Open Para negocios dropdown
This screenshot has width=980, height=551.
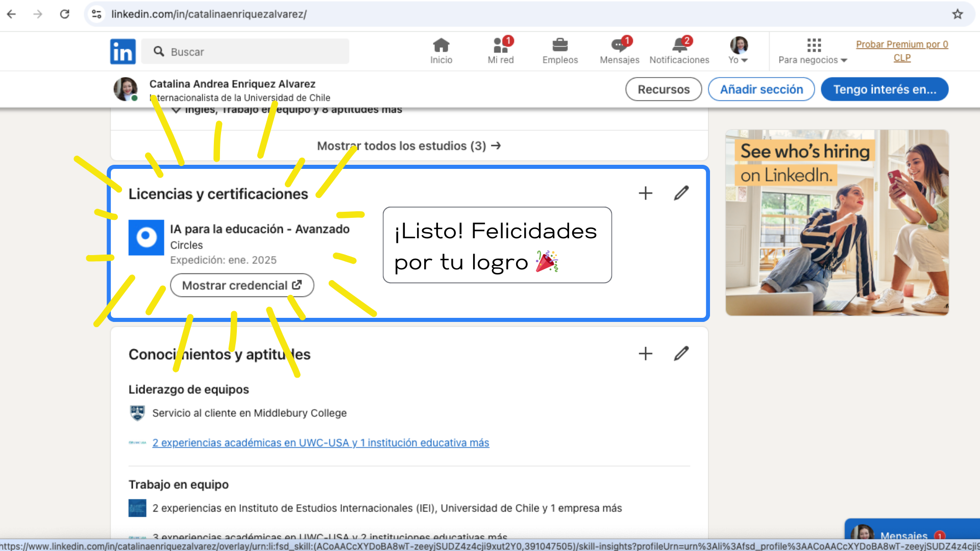pyautogui.click(x=813, y=51)
